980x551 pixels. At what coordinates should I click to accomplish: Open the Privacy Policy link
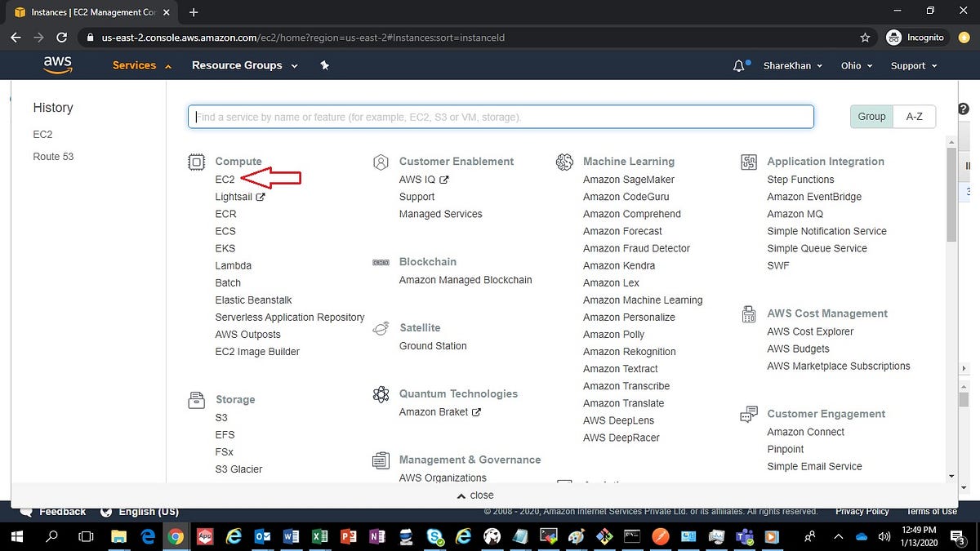(x=862, y=511)
